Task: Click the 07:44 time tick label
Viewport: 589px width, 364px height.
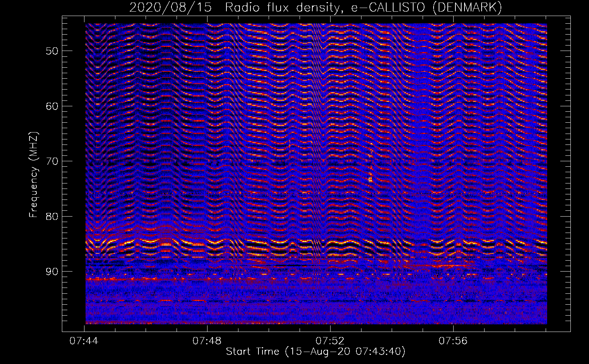Action: click(84, 341)
